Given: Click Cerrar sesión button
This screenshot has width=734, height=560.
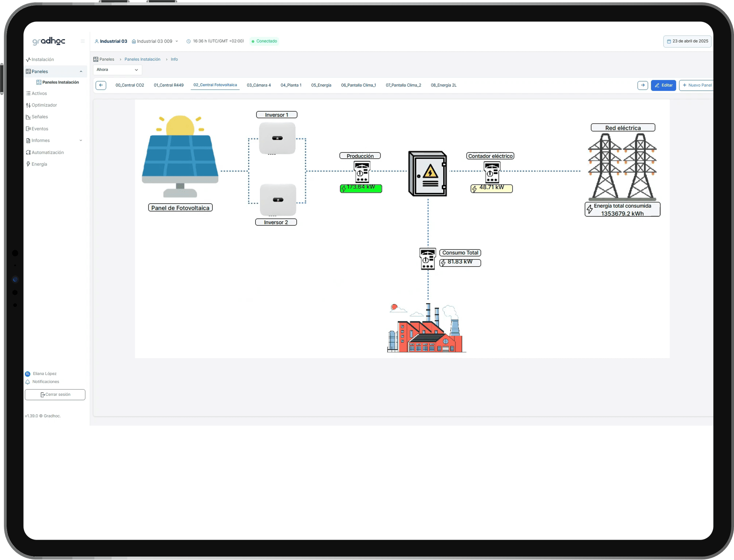Looking at the screenshot, I should pyautogui.click(x=55, y=395).
